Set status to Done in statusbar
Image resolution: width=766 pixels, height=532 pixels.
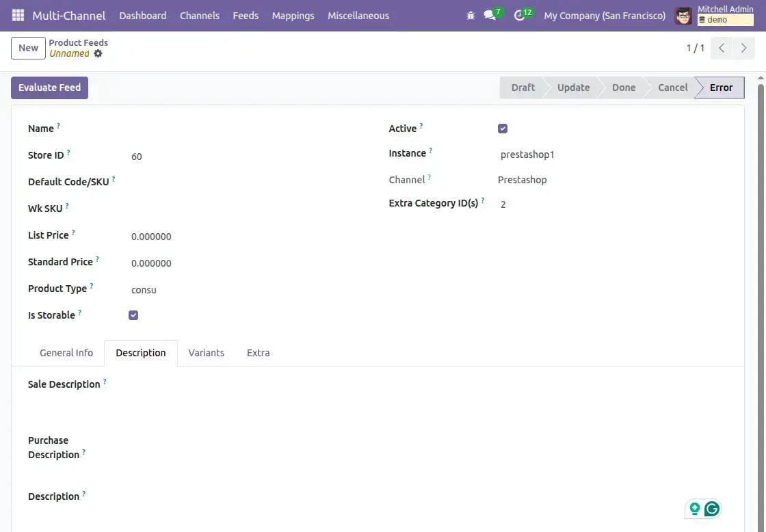(x=623, y=88)
